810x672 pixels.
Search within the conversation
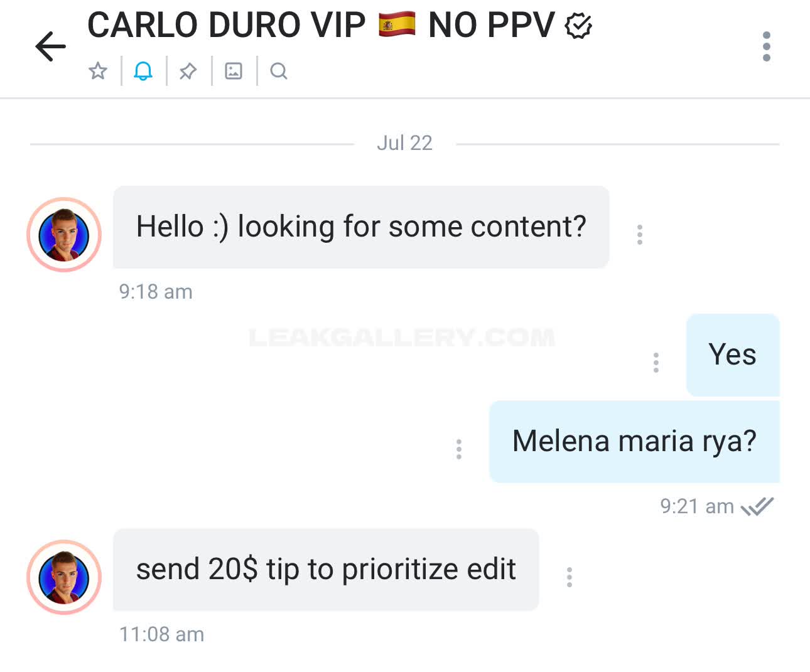click(279, 71)
